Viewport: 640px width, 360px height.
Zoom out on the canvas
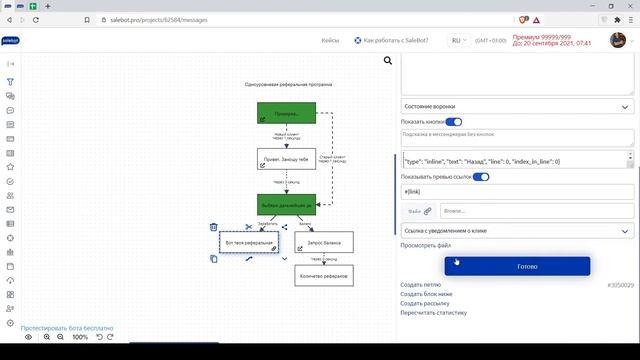click(60, 337)
